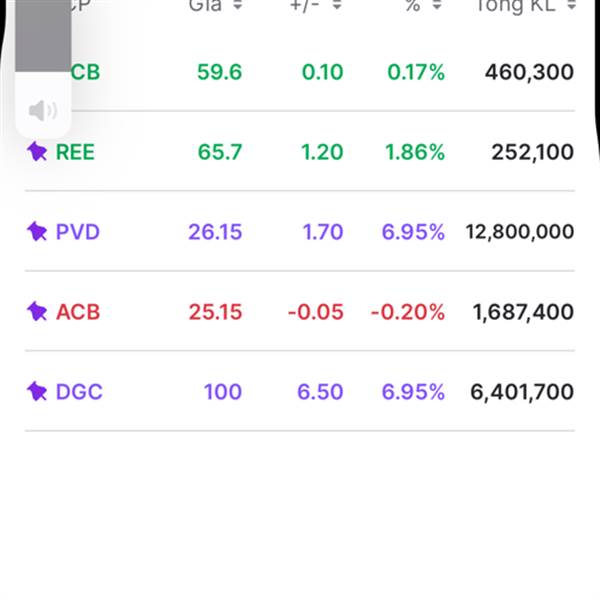Sort by the % column arrow
Screen dimensions: 600x600
click(439, 6)
